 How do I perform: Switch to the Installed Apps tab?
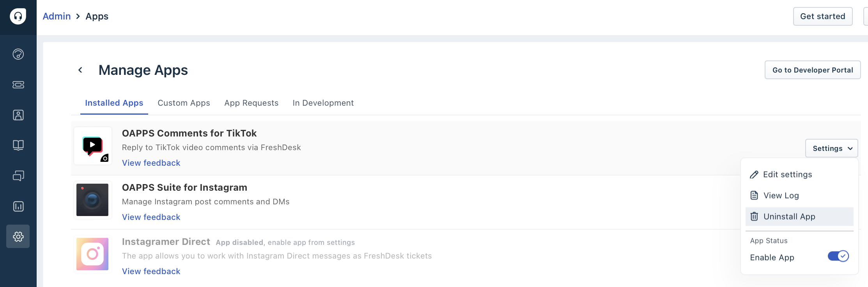point(114,103)
